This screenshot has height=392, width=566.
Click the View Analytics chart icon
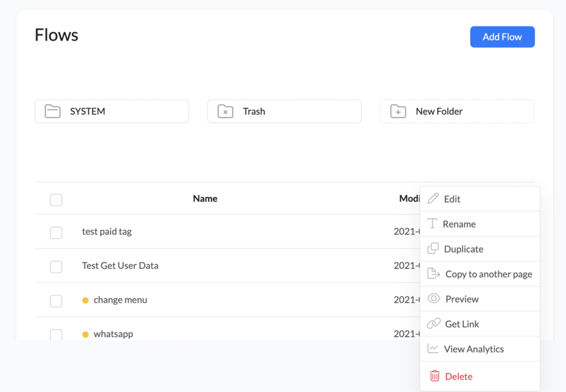click(x=433, y=348)
